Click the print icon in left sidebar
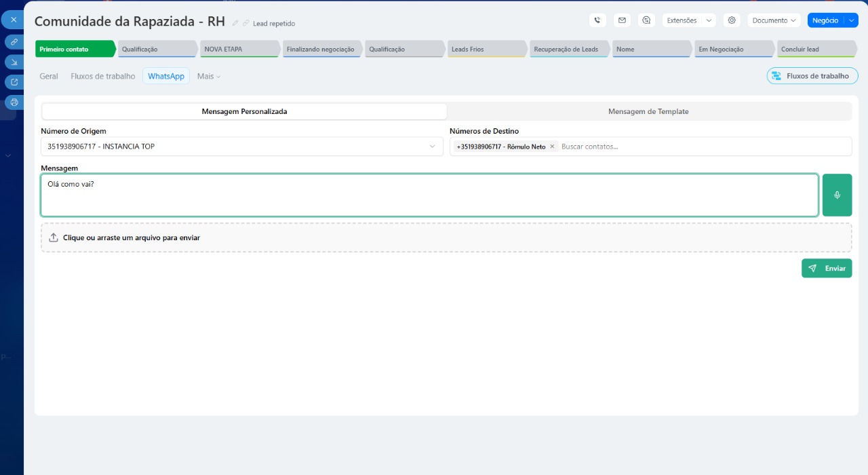Viewport: 868px width, 475px height. [x=14, y=102]
